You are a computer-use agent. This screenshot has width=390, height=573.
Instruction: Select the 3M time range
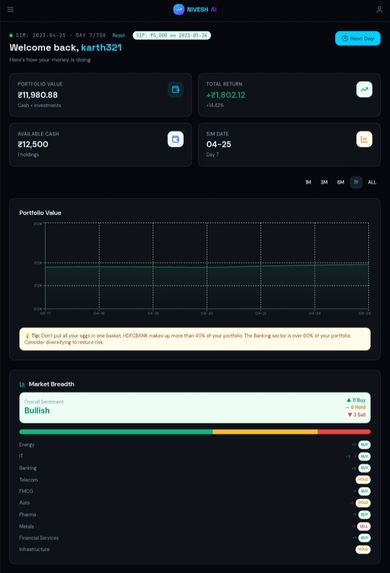(x=324, y=182)
